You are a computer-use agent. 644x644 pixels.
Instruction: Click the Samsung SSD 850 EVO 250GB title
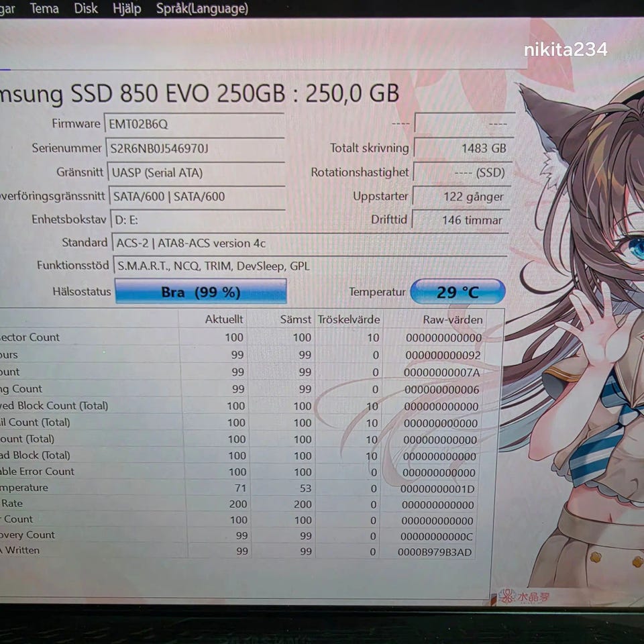[x=199, y=94]
